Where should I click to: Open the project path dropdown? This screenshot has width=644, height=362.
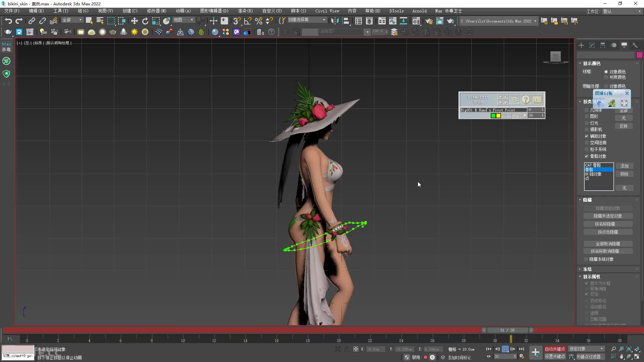498,21
